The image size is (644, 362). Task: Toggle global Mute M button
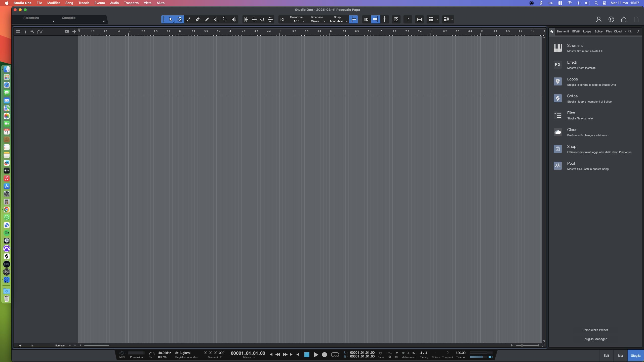tap(20, 346)
